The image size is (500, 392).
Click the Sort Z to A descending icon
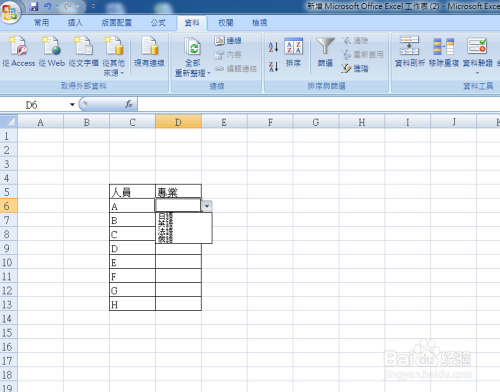[x=273, y=67]
